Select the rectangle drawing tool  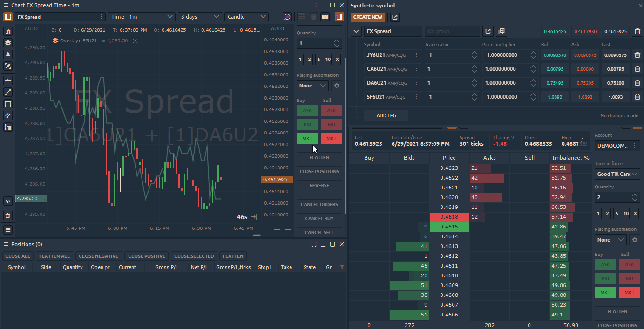[x=8, y=104]
